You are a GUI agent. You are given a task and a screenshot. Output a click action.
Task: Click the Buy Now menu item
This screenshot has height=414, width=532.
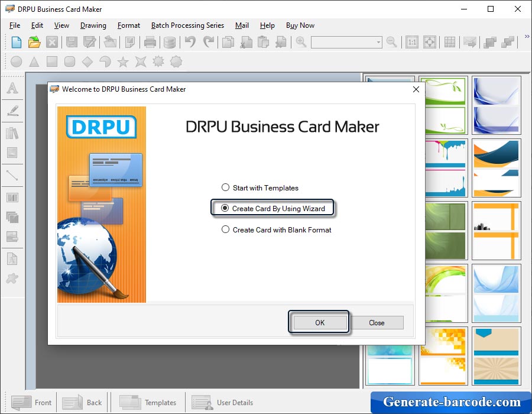click(x=300, y=25)
